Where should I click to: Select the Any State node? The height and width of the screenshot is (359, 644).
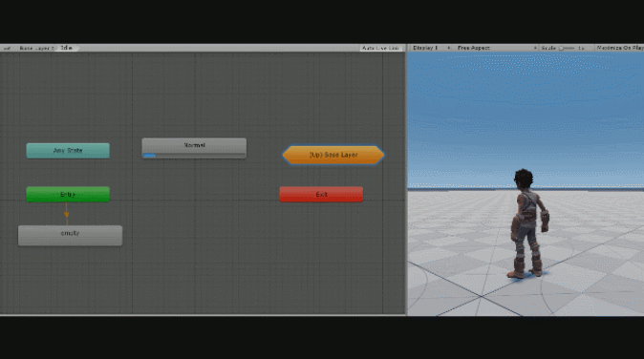tap(68, 151)
